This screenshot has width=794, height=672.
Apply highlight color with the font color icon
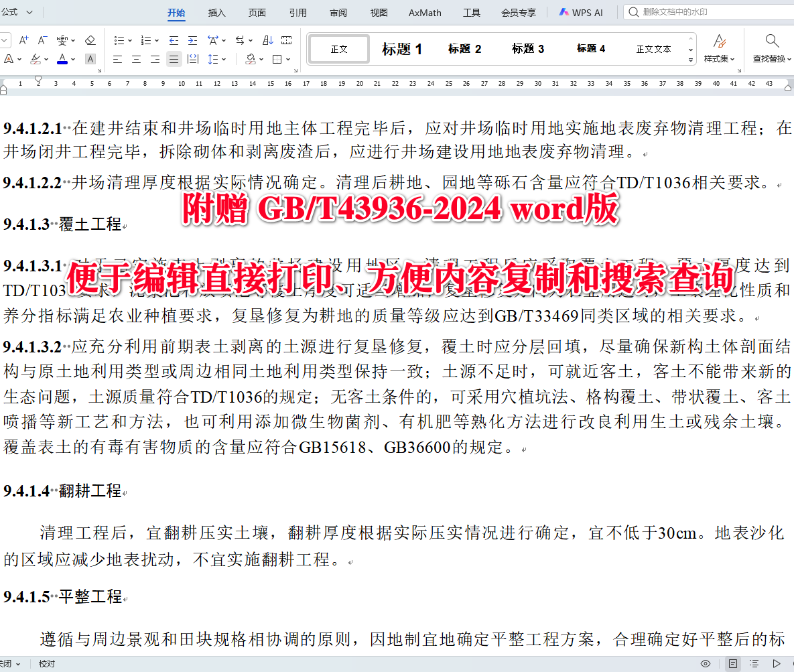click(x=36, y=59)
